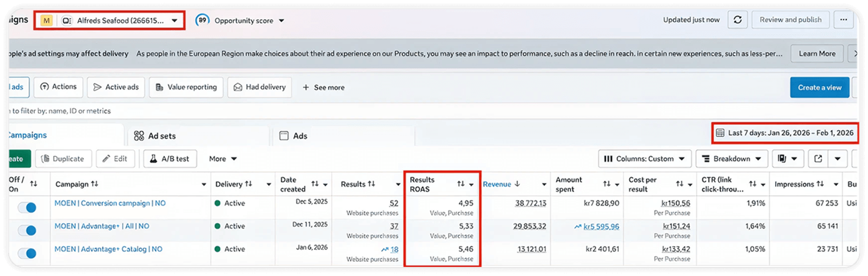868x276 pixels.
Task: Sort the Delivery column
Action: pyautogui.click(x=249, y=184)
